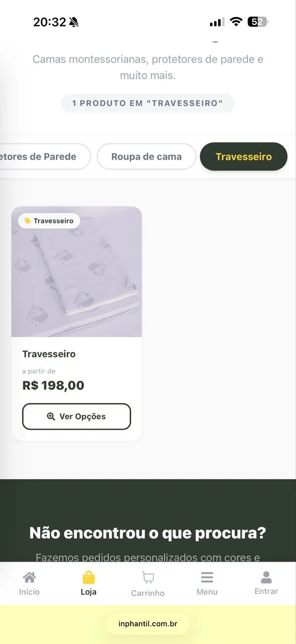Viewport: 296px width, 644px height.
Task: Open the pillow product image
Action: point(76,272)
